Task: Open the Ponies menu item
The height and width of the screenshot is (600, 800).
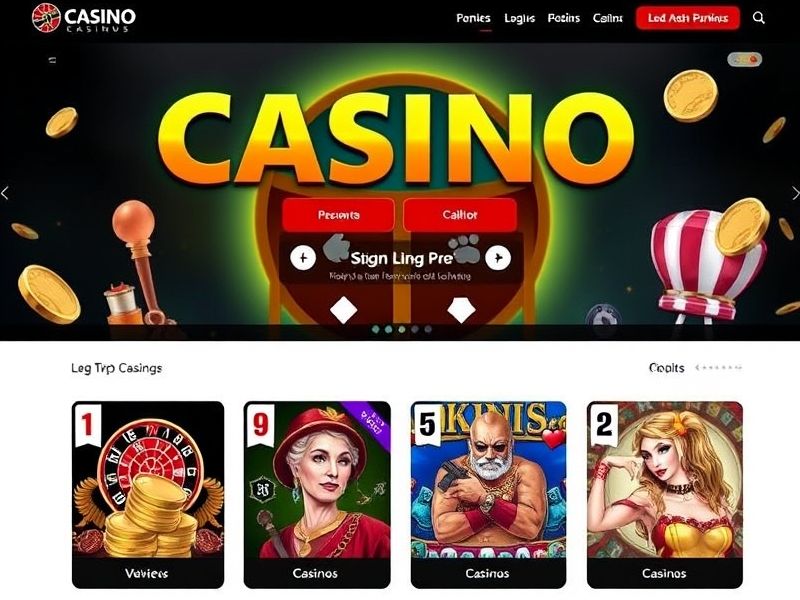Action: pyautogui.click(x=473, y=18)
